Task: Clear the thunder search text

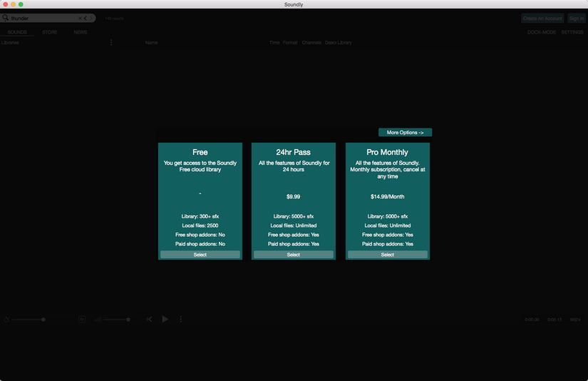Action: point(80,19)
